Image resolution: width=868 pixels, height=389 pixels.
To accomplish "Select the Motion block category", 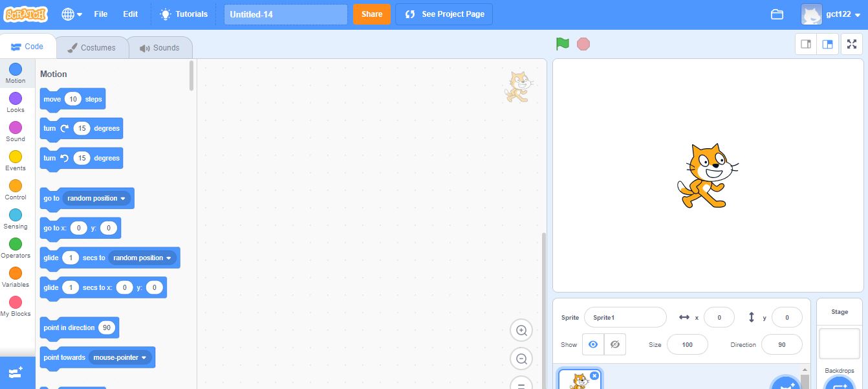I will [x=16, y=74].
